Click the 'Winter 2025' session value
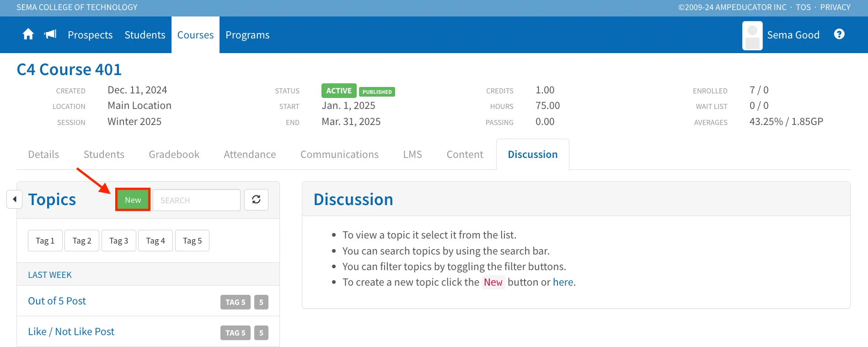Viewport: 868px width, 347px height. [x=134, y=121]
